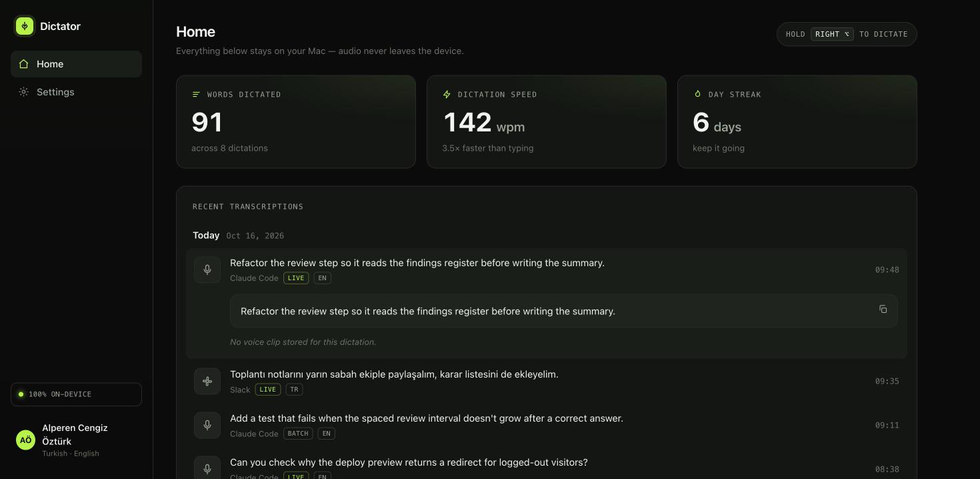Click the RIGHT ⌥ key badge

(832, 34)
